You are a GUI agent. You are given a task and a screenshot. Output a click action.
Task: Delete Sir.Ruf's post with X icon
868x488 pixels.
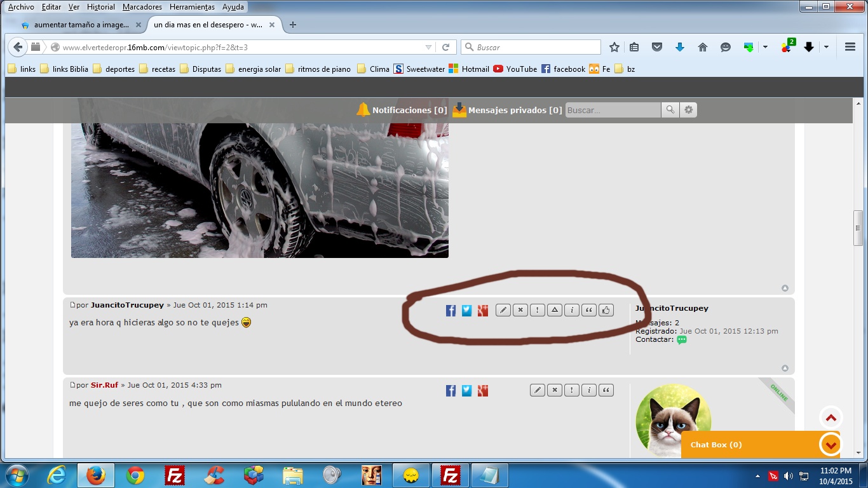(555, 390)
